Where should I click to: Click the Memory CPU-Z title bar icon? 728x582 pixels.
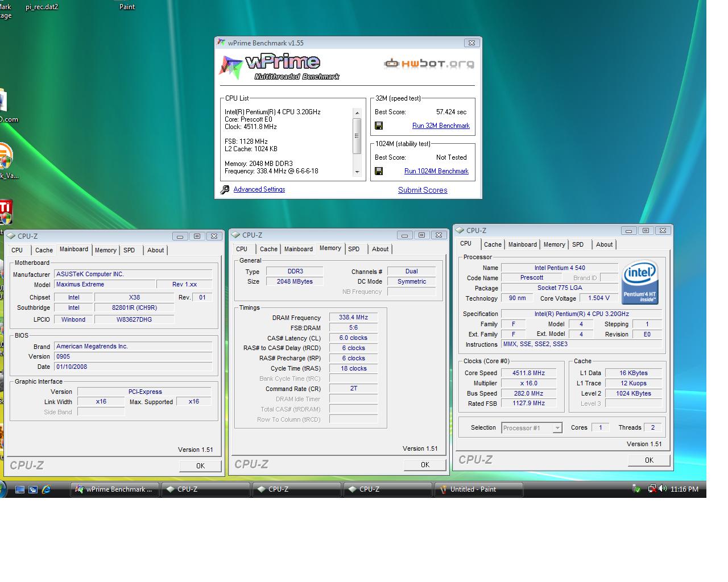coord(235,235)
